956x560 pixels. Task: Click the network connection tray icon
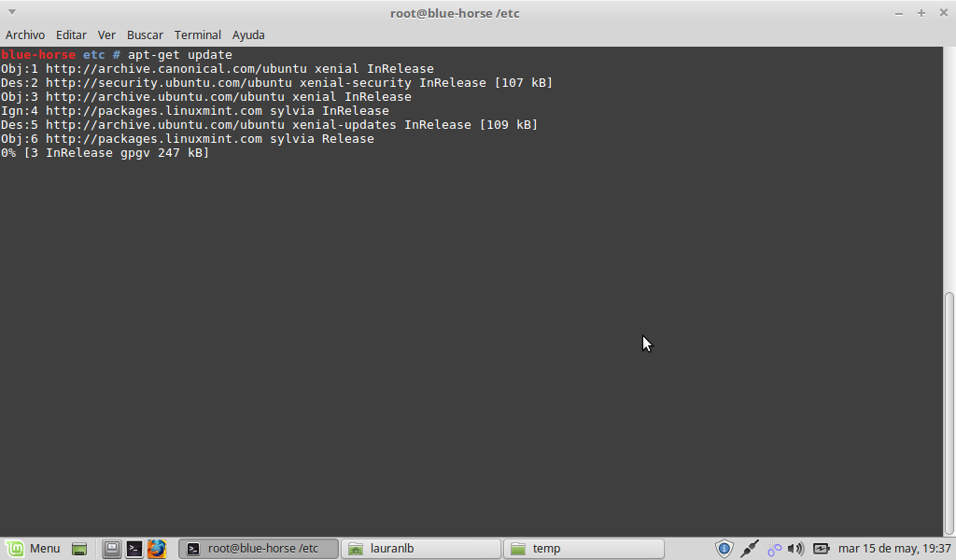tap(749, 549)
